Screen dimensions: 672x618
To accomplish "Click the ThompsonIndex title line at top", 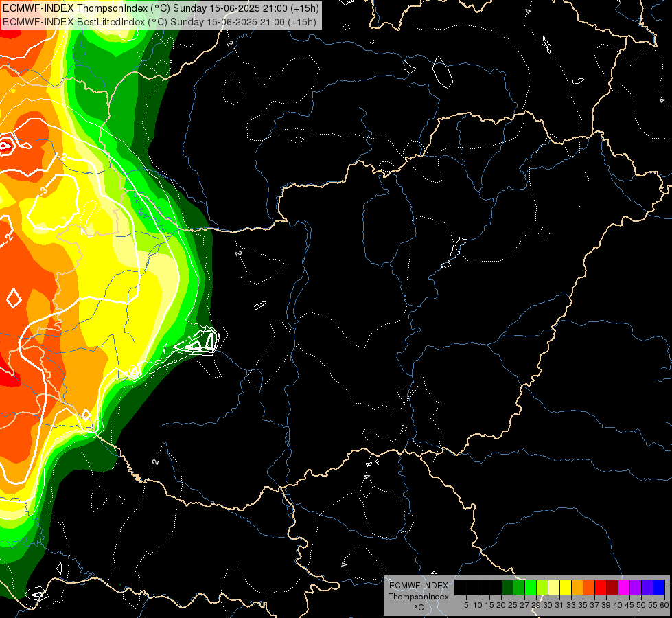I will click(161, 8).
